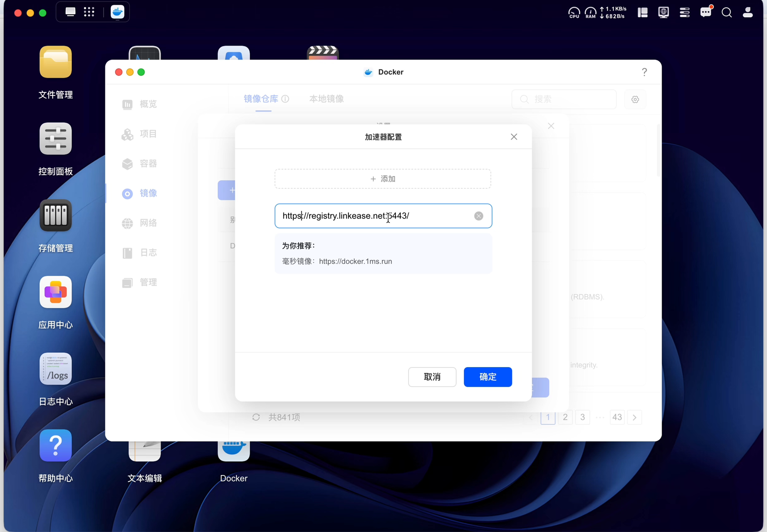The height and width of the screenshot is (532, 767).
Task: Go to next results page arrow
Action: click(x=634, y=417)
